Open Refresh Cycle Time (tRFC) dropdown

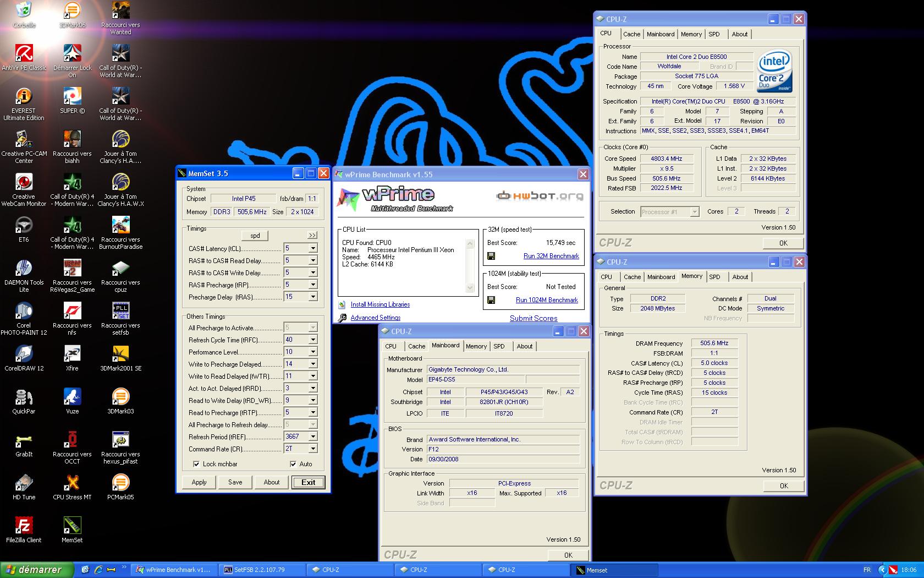pos(312,340)
